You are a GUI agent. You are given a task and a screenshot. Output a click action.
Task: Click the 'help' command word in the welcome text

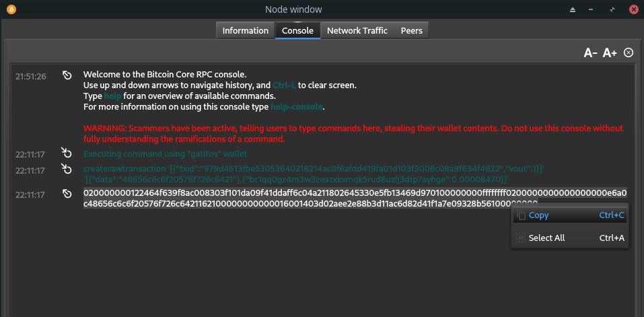point(112,96)
